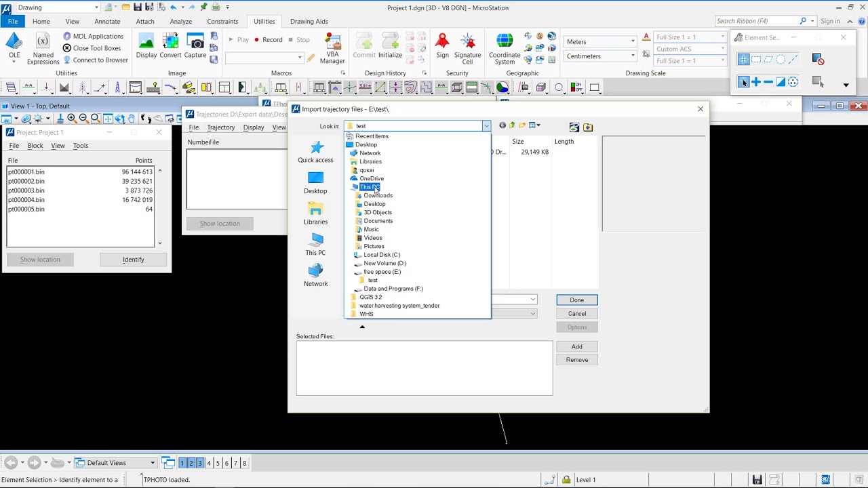Open VBA Manager
The height and width of the screenshot is (488, 868).
[332, 49]
